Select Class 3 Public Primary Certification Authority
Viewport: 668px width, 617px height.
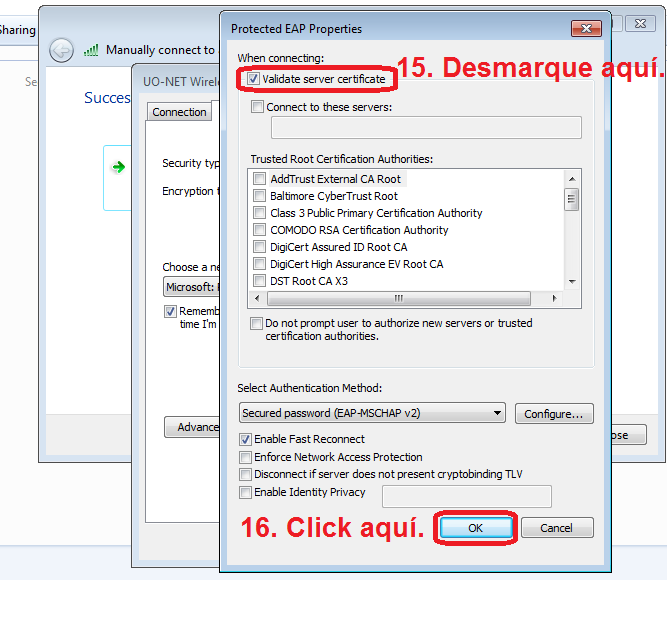click(260, 213)
